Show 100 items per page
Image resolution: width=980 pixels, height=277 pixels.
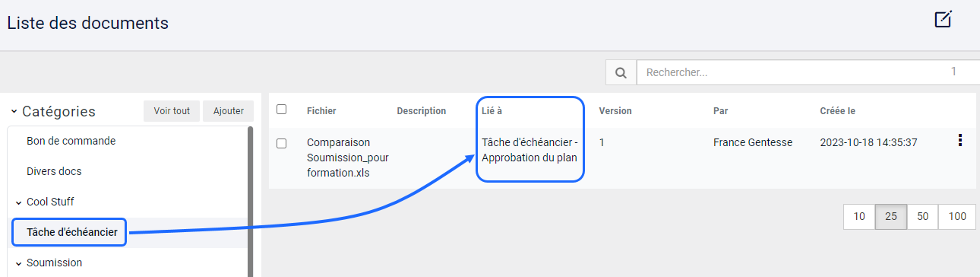pyautogui.click(x=957, y=216)
